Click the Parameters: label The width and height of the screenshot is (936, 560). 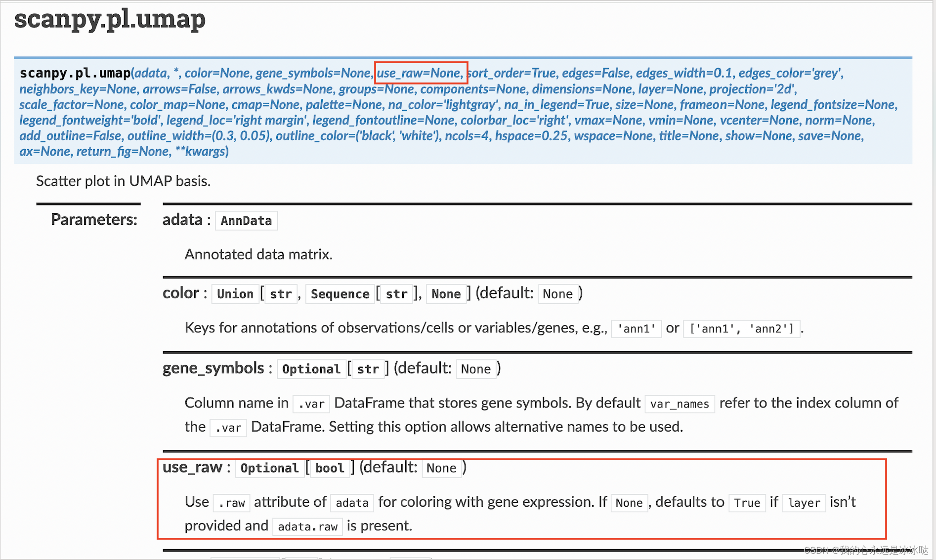pos(94,219)
